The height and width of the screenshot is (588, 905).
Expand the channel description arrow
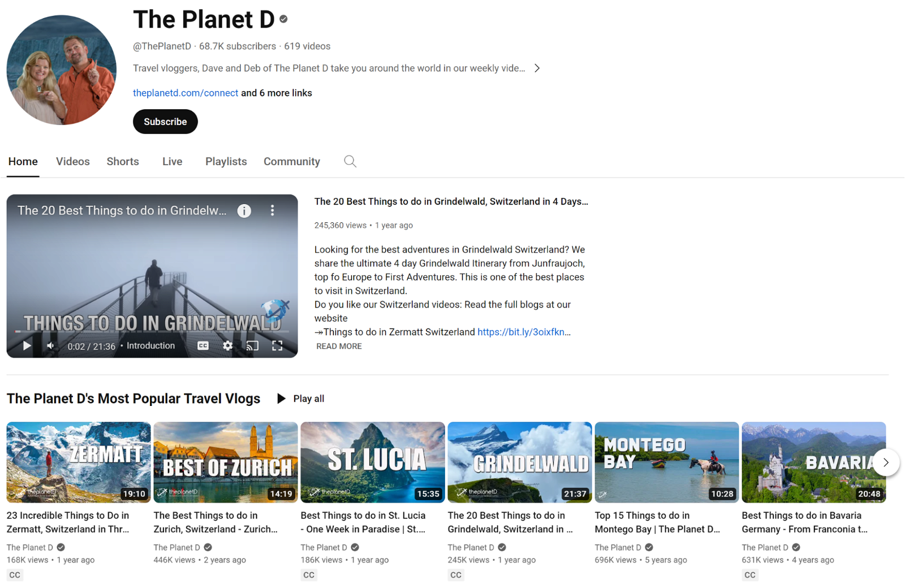pyautogui.click(x=537, y=68)
